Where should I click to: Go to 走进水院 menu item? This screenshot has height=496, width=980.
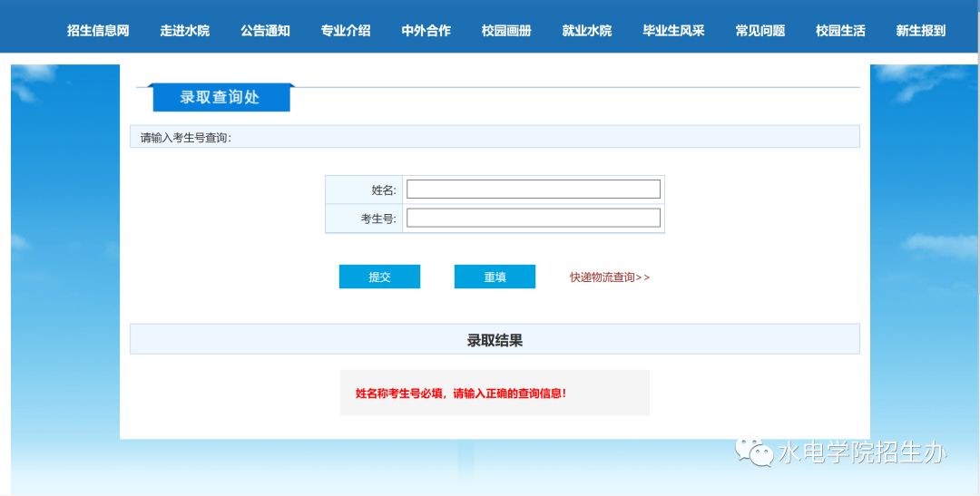coord(185,31)
